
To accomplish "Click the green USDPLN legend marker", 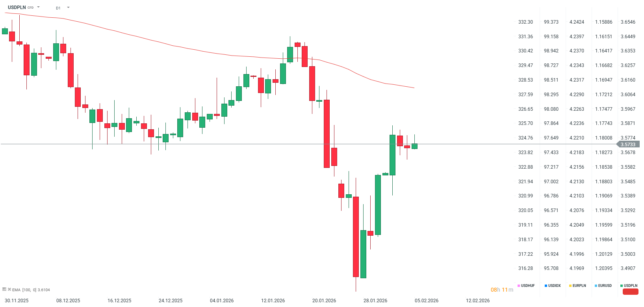I will (622, 286).
